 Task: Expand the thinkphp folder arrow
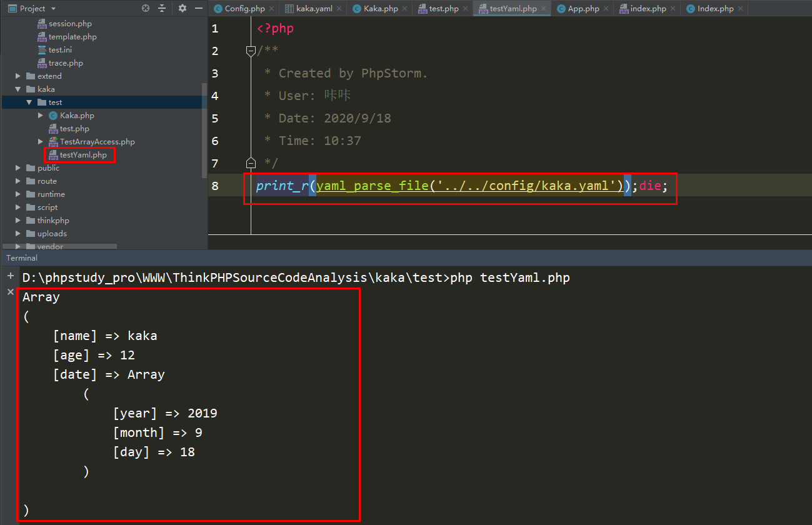(18, 221)
